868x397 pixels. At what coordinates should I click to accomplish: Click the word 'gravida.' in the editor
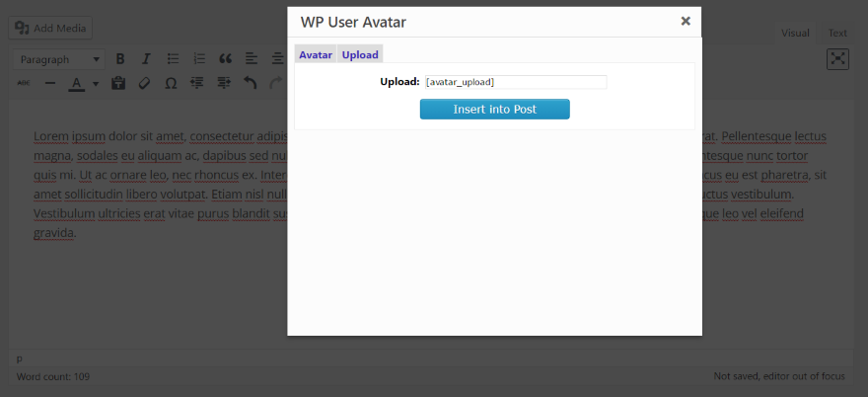[55, 233]
